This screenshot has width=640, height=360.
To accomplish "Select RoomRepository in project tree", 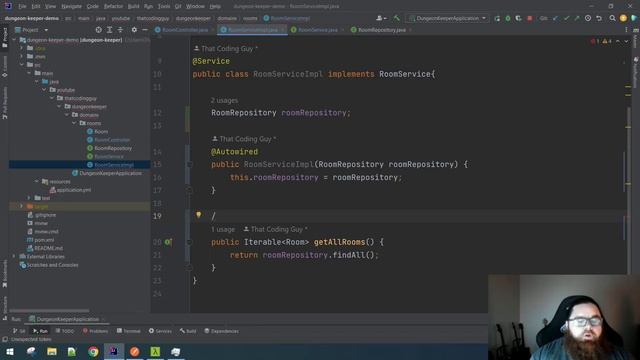I will (x=109, y=148).
